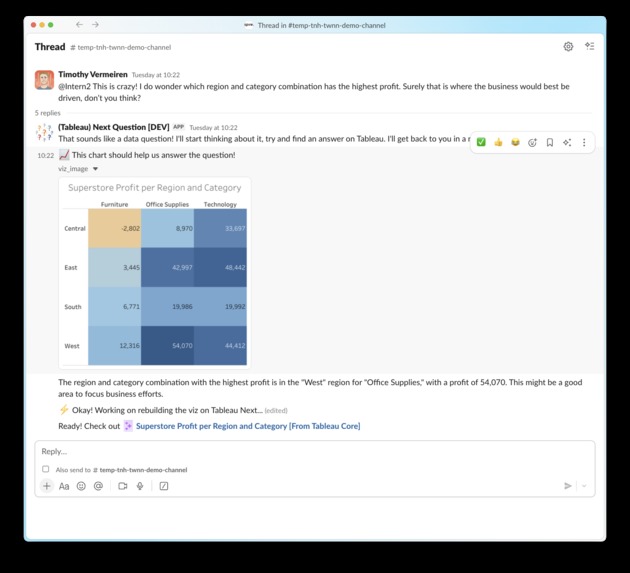Screen dimensions: 630x573
Task: Toggle text formatting Aa button
Action: click(64, 486)
